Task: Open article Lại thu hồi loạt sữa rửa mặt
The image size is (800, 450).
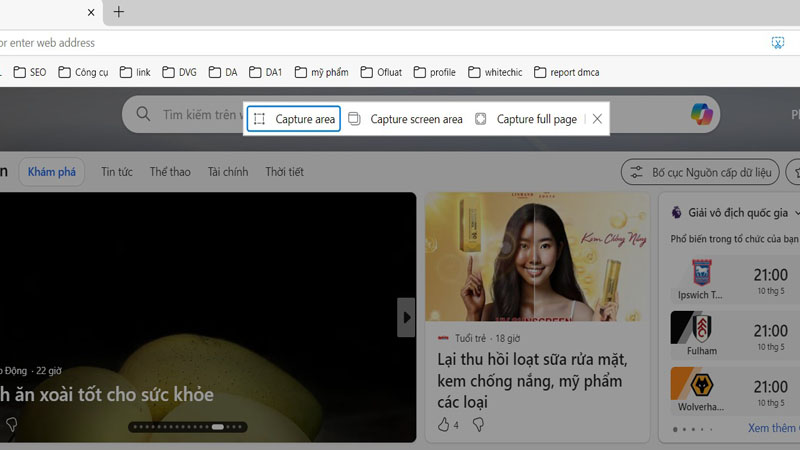Action: point(532,381)
